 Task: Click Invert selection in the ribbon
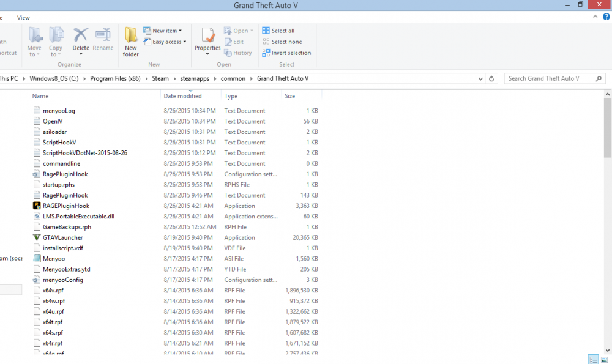[x=286, y=53]
